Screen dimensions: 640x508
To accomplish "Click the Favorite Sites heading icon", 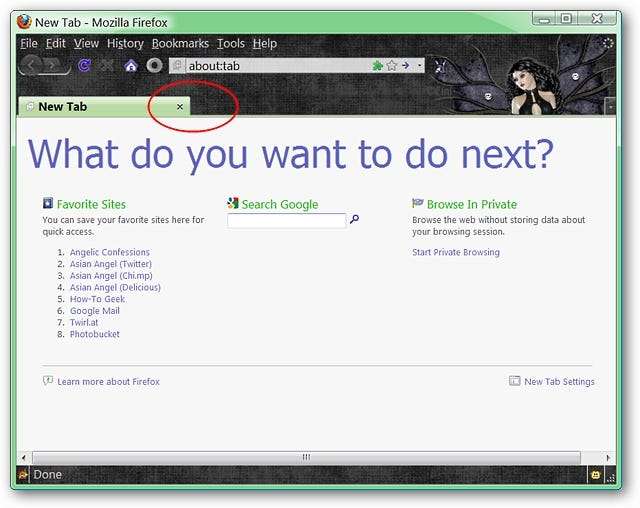I will point(48,203).
